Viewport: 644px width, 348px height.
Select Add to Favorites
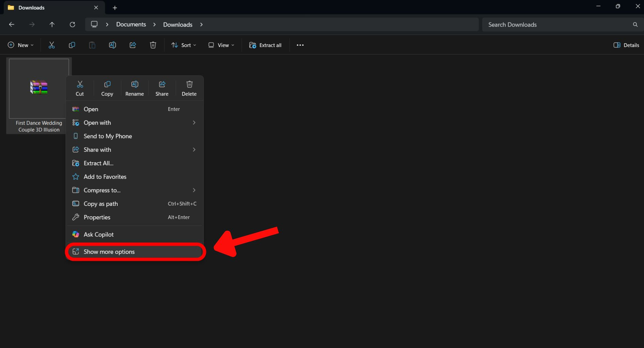coord(135,177)
